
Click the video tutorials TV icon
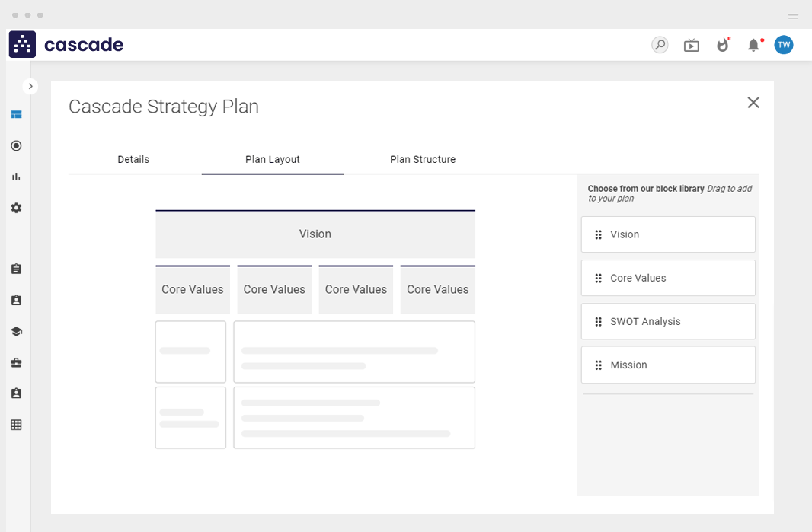[x=691, y=45]
